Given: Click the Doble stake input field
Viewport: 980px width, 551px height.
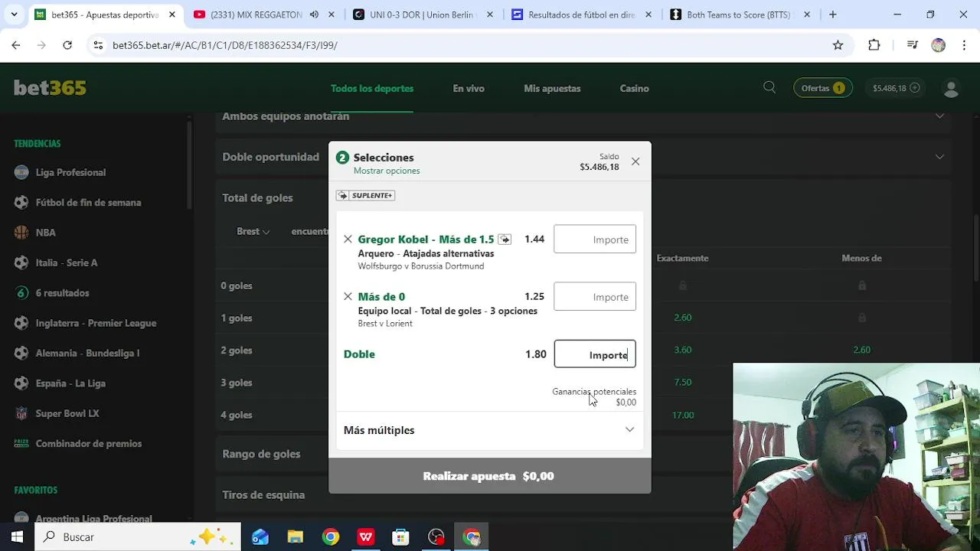Looking at the screenshot, I should [x=595, y=354].
